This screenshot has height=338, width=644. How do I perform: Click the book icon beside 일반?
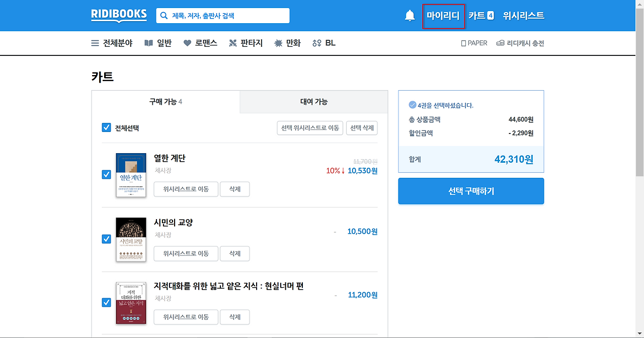pos(148,43)
